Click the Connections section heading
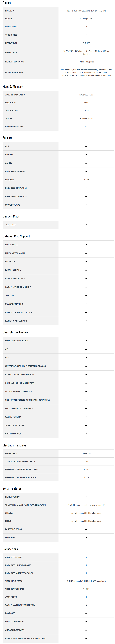Viewport: 115px width, 644px height. 10,549
